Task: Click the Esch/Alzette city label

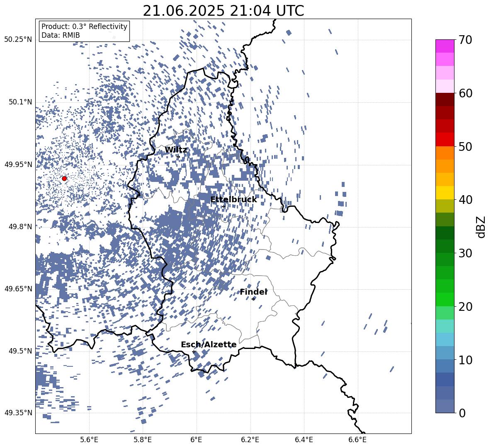Action: (x=209, y=344)
